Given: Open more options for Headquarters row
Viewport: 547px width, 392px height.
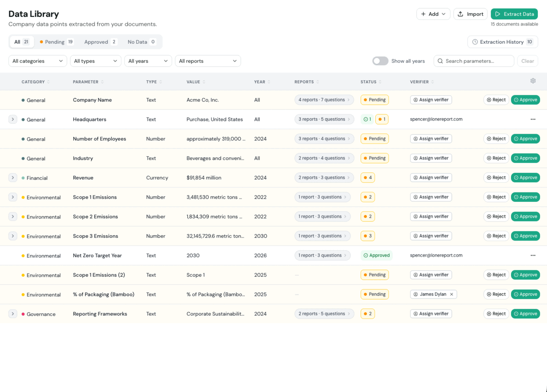Looking at the screenshot, I should 533,119.
